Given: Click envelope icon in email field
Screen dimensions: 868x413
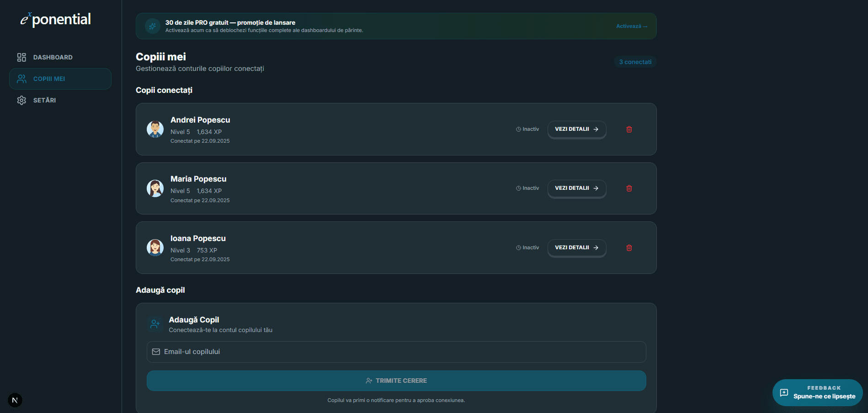Looking at the screenshot, I should pos(156,352).
